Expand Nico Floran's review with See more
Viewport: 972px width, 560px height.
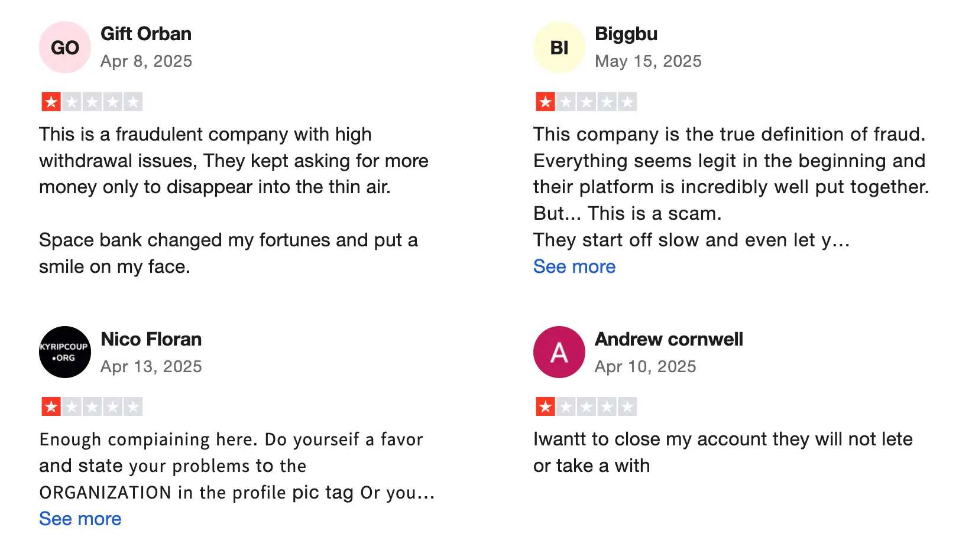tap(80, 519)
